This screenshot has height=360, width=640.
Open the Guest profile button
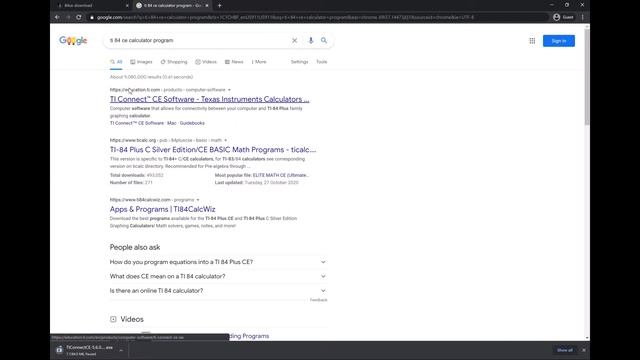point(563,17)
